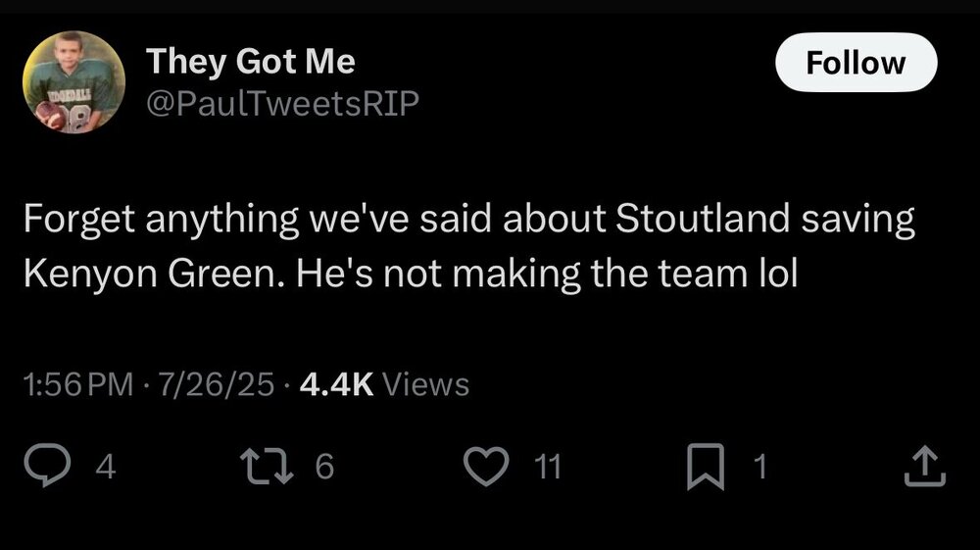Click the 1:56 PM timestamp

click(x=78, y=385)
